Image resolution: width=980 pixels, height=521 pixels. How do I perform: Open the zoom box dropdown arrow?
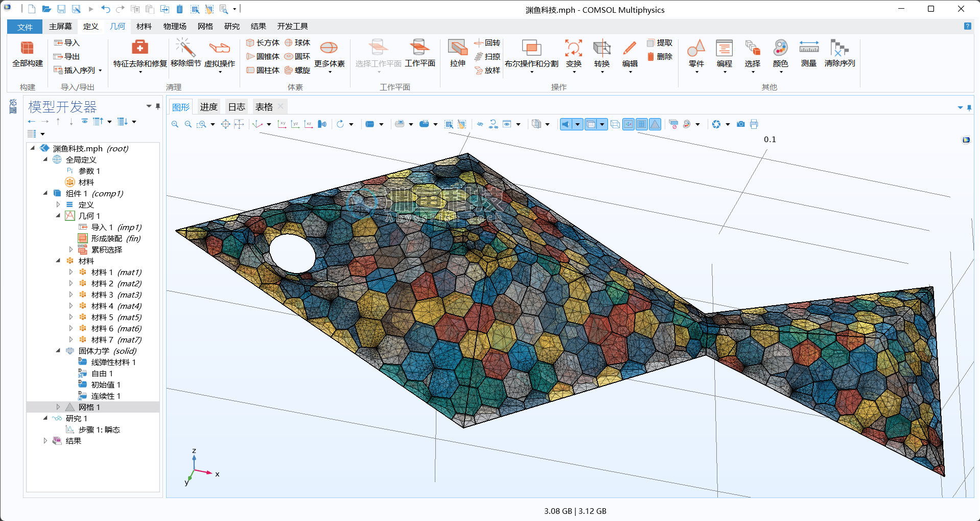[213, 124]
